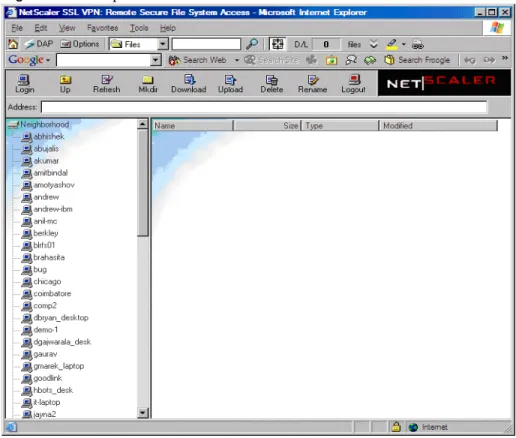
Task: Select the chicago computer in tree
Action: (47, 282)
